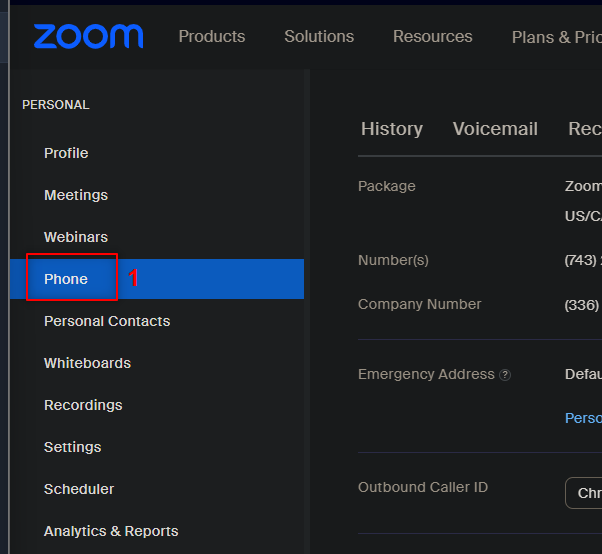Open Personal Contacts in the sidebar
The image size is (602, 554).
(107, 321)
